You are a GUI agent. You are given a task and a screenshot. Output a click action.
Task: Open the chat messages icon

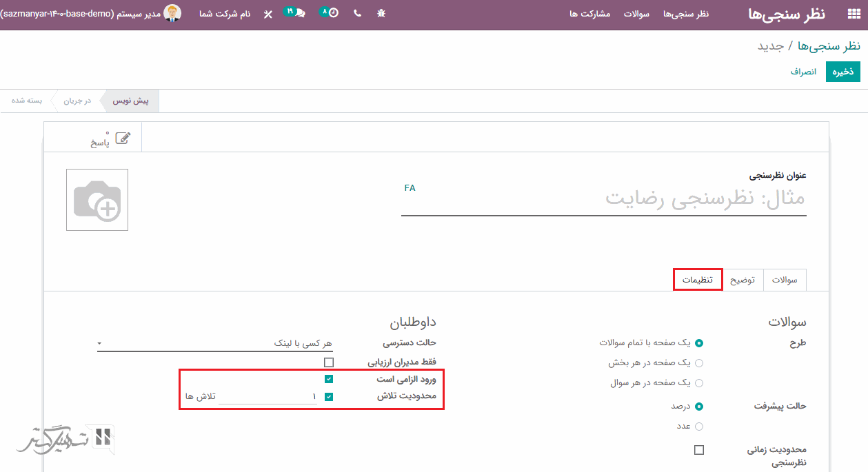pyautogui.click(x=296, y=13)
